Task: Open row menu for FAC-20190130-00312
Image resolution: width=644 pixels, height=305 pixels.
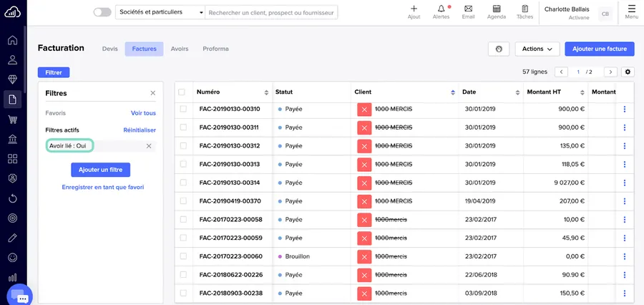Action: coord(624,146)
